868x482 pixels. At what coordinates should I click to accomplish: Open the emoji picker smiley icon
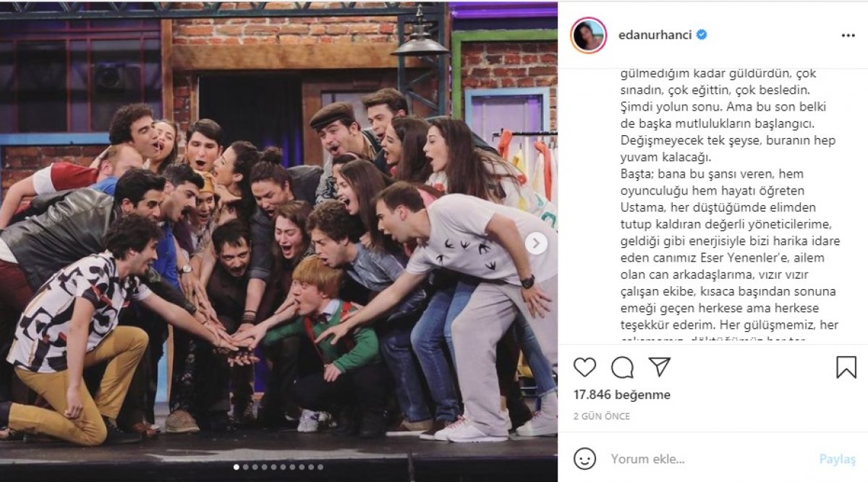584,458
